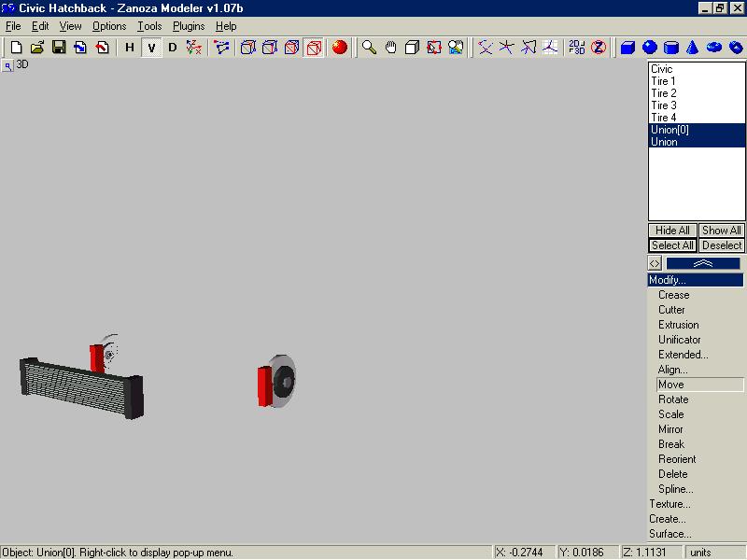Click the Save file toolbar icon
The height and width of the screenshot is (560, 747).
click(59, 48)
